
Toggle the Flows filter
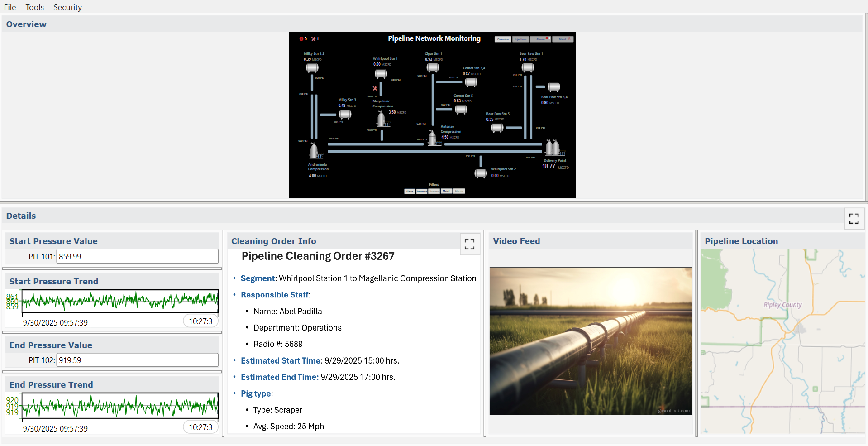(410, 191)
